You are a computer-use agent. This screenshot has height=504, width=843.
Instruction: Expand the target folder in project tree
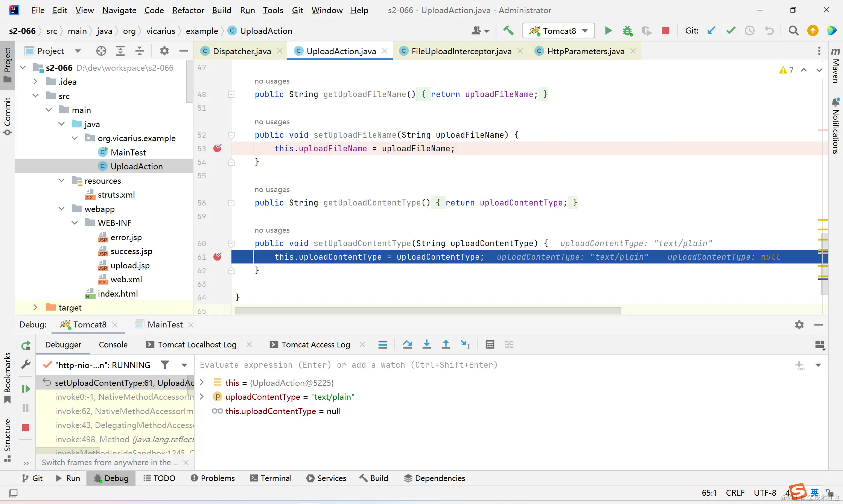tap(35, 308)
